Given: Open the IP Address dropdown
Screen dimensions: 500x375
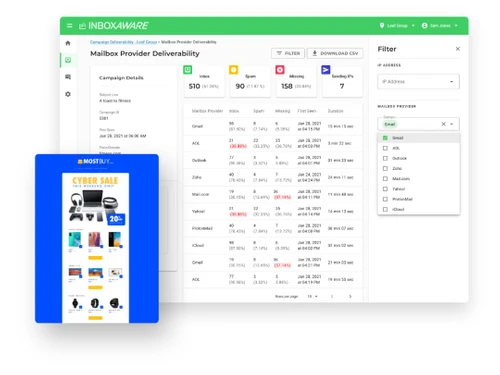Looking at the screenshot, I should (418, 82).
